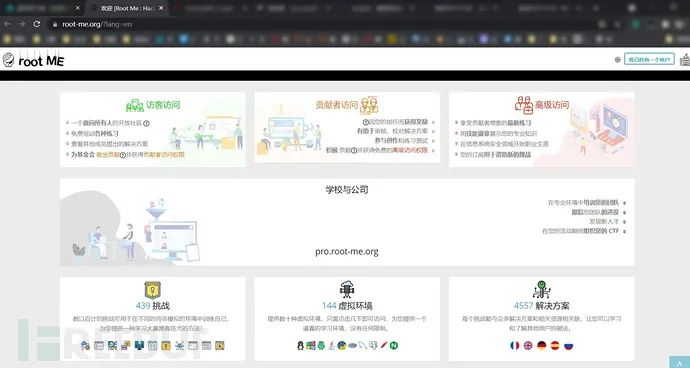Choose the French flag solutions language

click(x=514, y=346)
